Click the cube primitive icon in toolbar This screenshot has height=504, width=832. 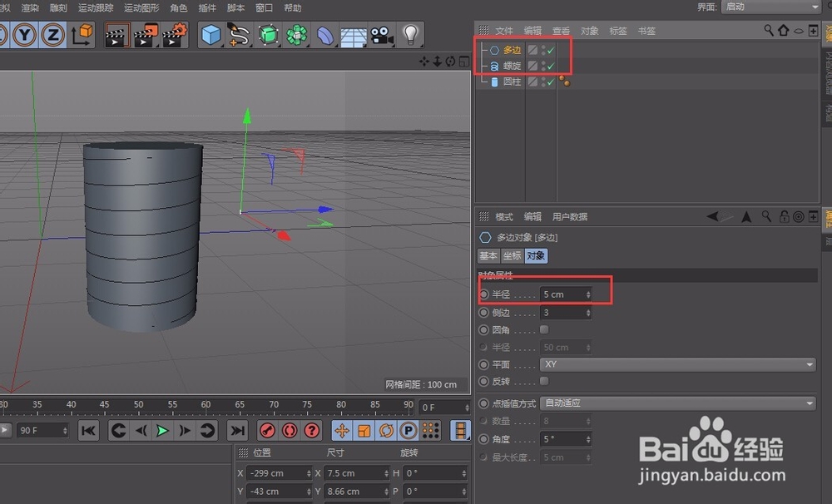[x=212, y=35]
